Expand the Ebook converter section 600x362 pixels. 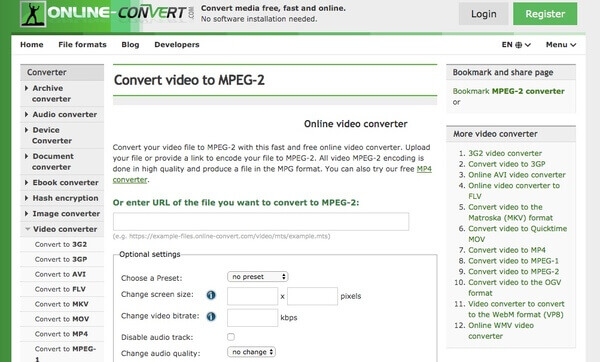coord(62,183)
